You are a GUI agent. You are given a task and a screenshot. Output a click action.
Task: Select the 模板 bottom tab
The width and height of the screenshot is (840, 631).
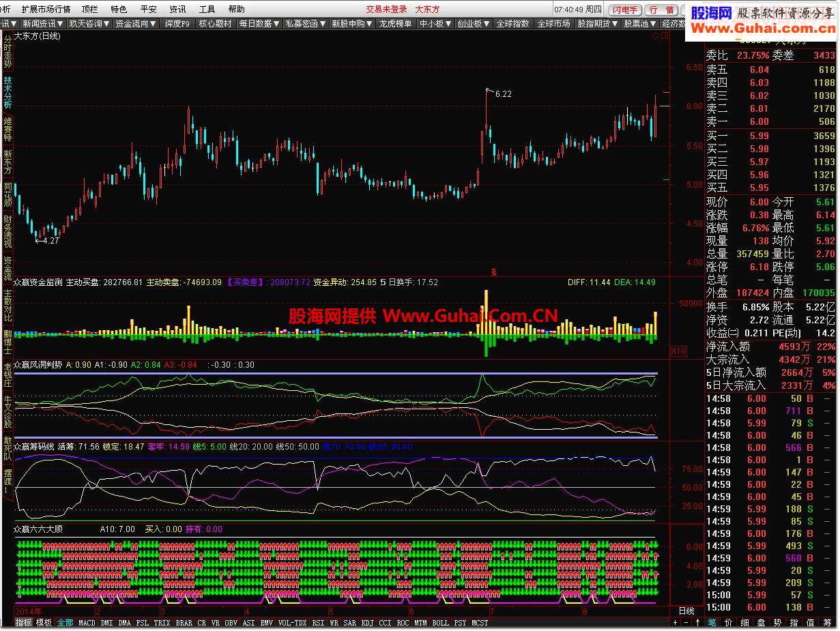pos(44,623)
